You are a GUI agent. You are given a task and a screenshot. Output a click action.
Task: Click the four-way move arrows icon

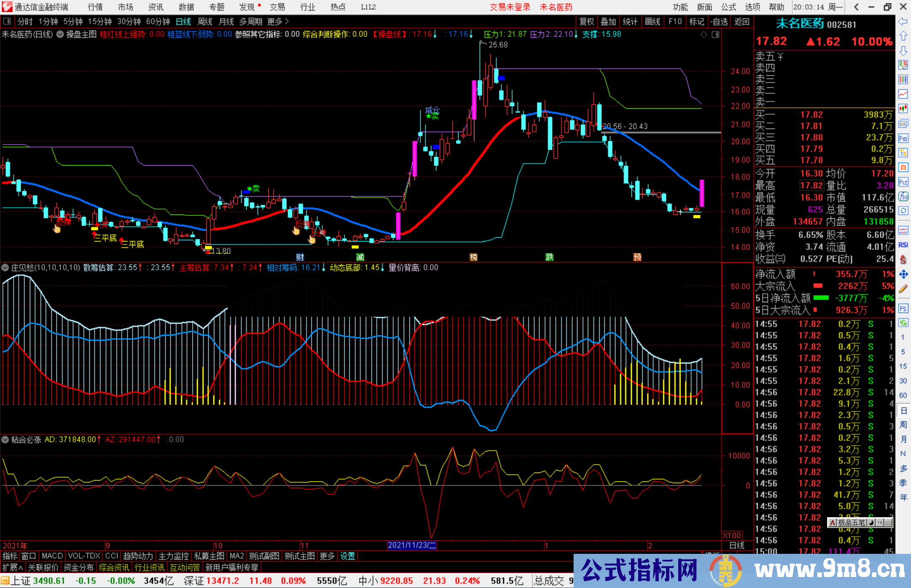[x=903, y=274]
